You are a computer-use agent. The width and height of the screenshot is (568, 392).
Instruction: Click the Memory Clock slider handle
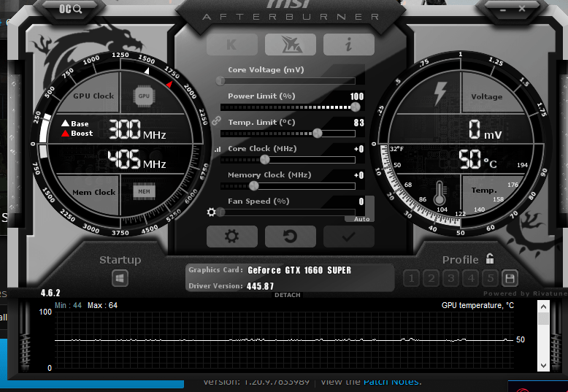pyautogui.click(x=253, y=186)
